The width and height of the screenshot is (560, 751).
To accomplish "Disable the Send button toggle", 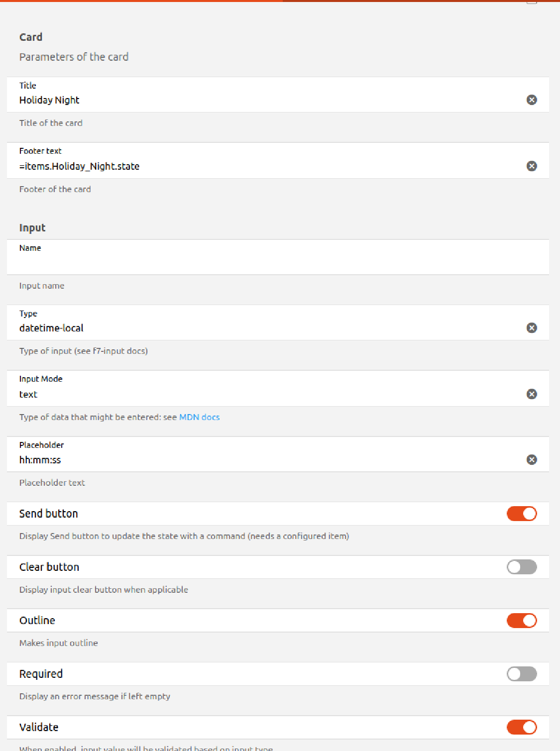I will tap(522, 514).
